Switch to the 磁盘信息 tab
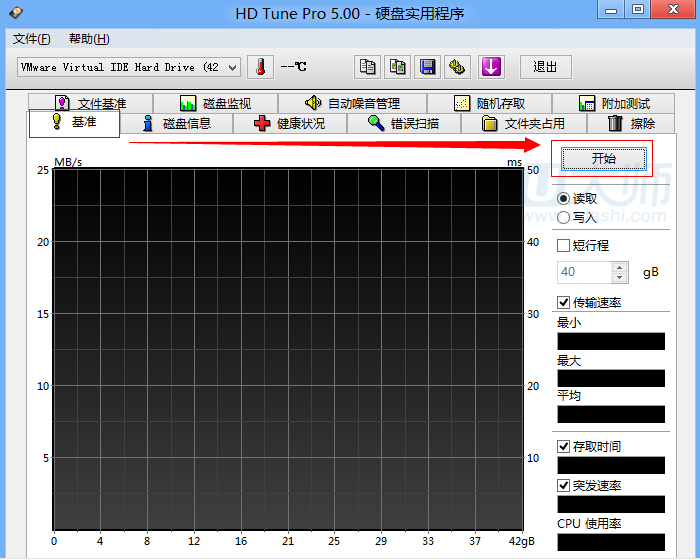Viewport: 700px width, 560px height. click(x=176, y=124)
